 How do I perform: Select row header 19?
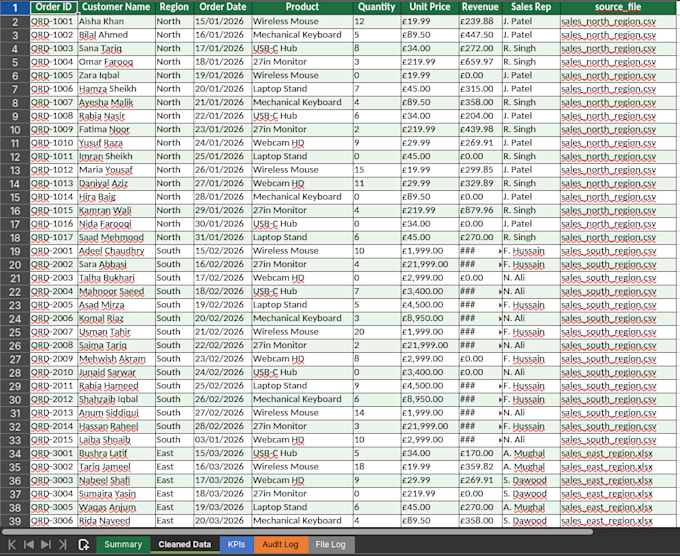click(15, 251)
